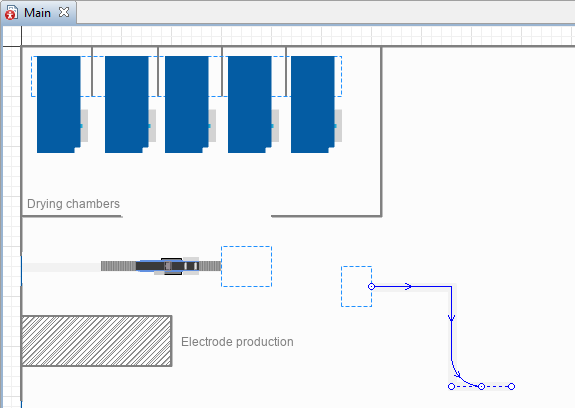This screenshot has width=575, height=408.
Task: Select the second blue drying chamber
Action: (127, 104)
